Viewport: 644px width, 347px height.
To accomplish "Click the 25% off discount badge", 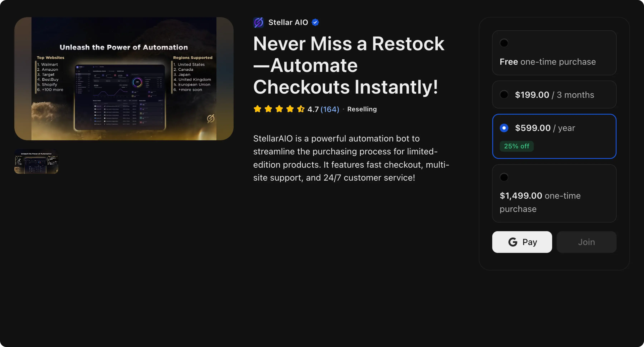I will (x=516, y=146).
